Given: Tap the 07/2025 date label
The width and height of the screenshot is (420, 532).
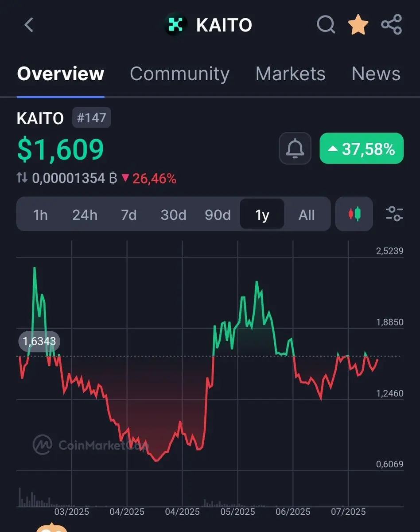Looking at the screenshot, I should point(349,512).
